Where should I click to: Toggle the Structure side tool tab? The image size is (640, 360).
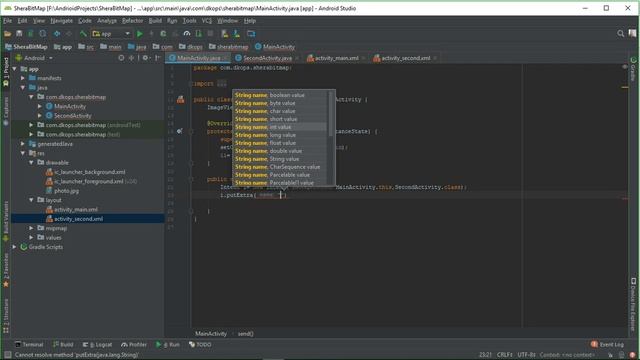point(6,316)
